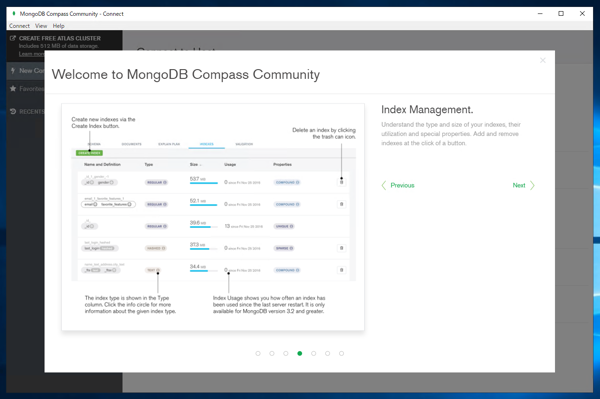Open the View menu

(41, 26)
